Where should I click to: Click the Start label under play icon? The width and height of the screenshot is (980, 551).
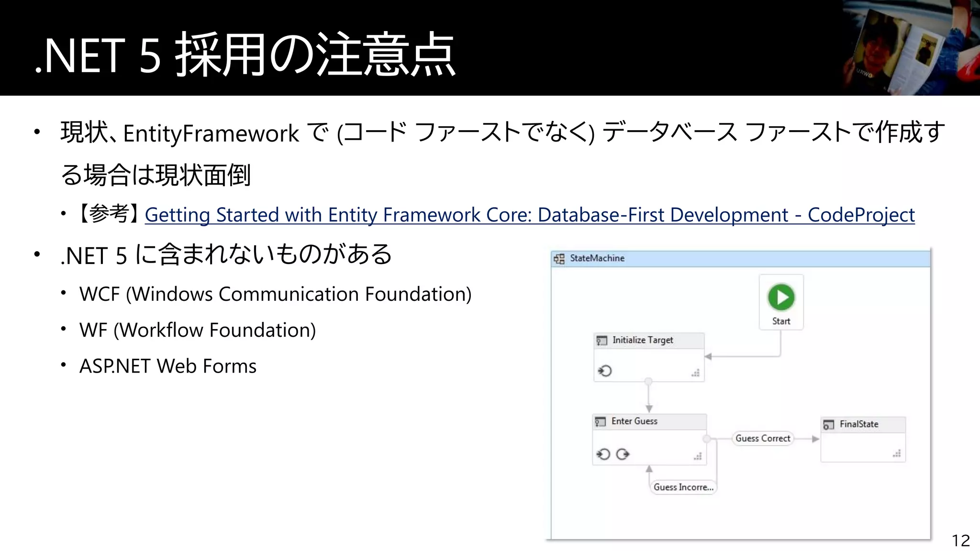[x=781, y=321]
